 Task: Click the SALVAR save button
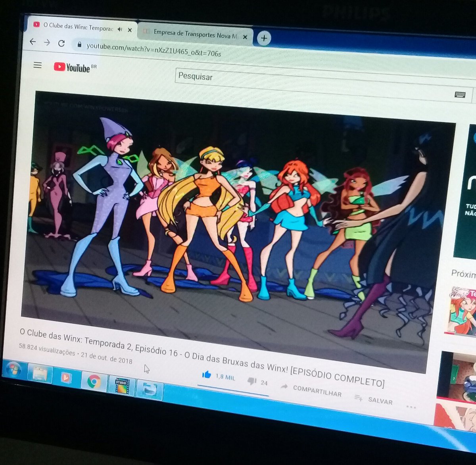pos(374,400)
